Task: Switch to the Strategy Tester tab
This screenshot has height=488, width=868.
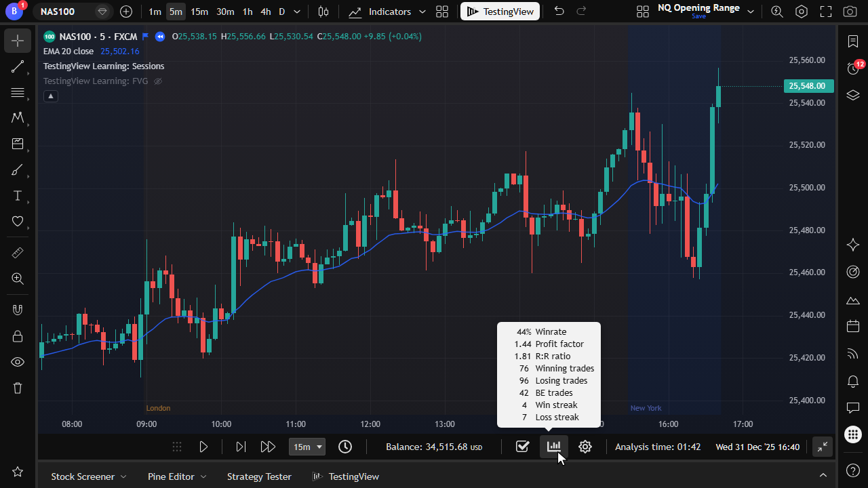Action: 259,476
